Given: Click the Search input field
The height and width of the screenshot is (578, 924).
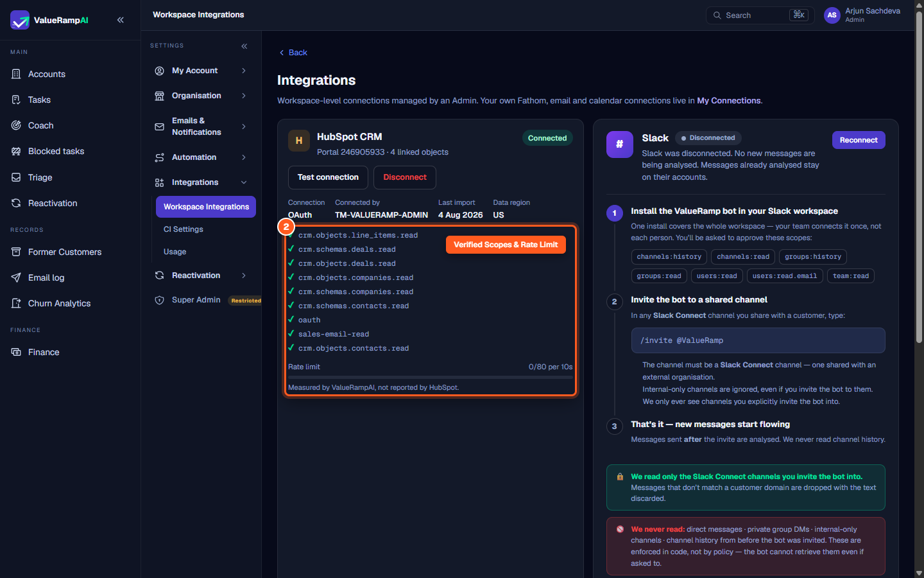Looking at the screenshot, I should click(760, 15).
